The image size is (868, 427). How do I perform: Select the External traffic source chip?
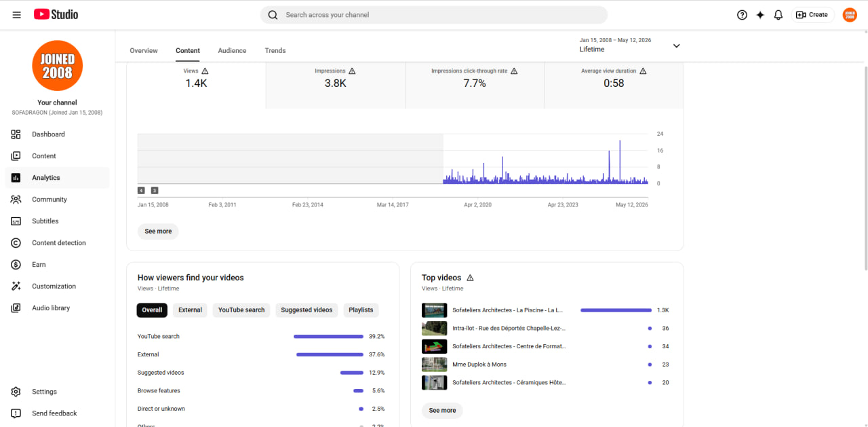pos(190,310)
